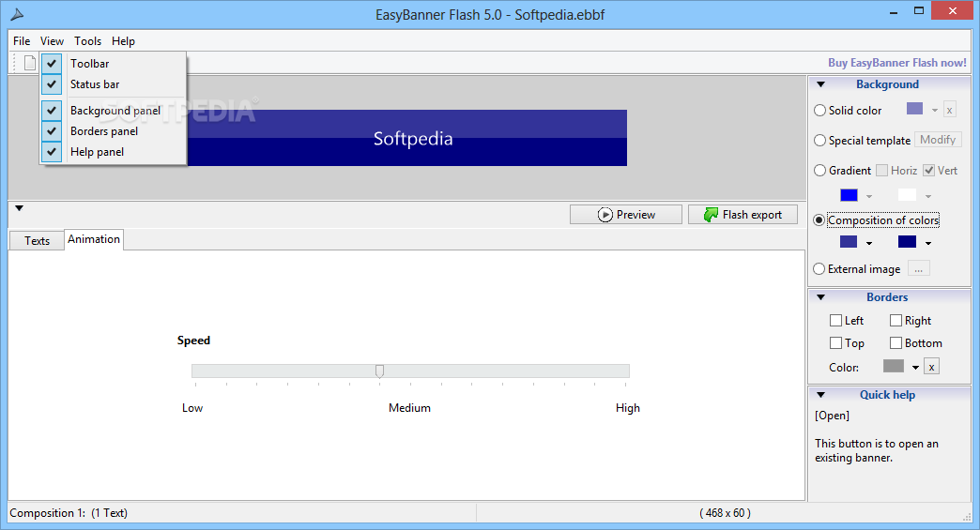The width and height of the screenshot is (980, 530).
Task: Open first composition color dropdown arrow
Action: (868, 244)
